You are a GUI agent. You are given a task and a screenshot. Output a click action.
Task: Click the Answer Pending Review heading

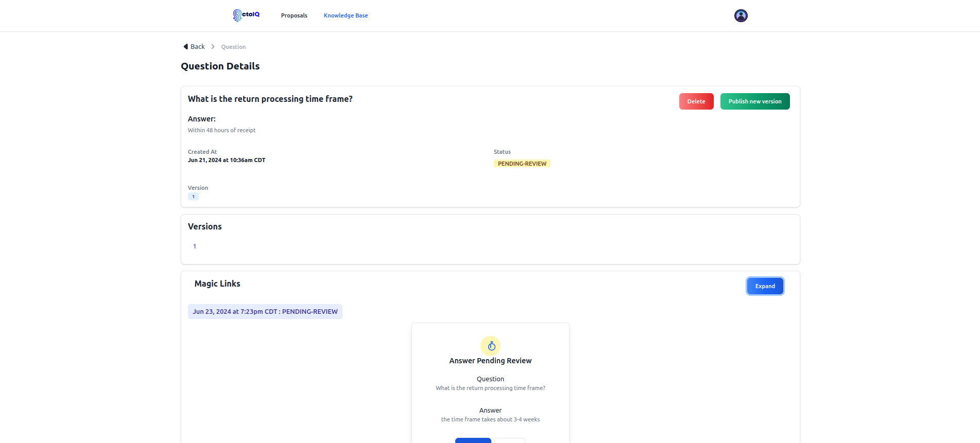490,361
